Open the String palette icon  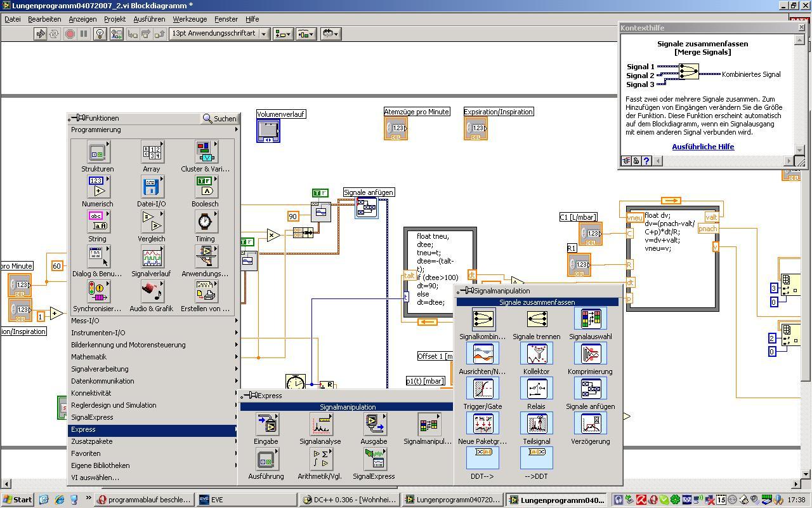coord(98,222)
